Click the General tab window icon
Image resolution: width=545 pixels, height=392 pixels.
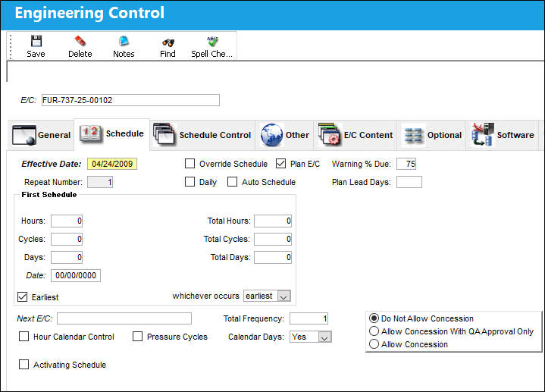point(24,135)
